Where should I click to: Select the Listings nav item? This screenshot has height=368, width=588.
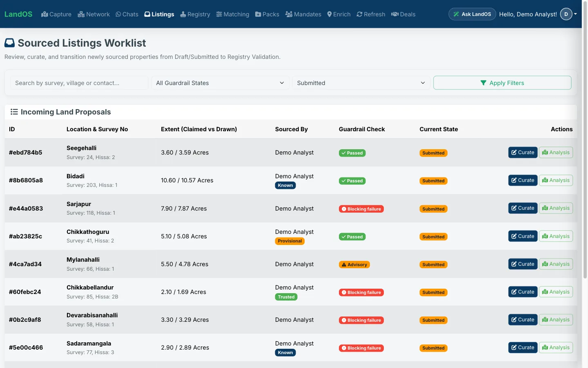[159, 14]
